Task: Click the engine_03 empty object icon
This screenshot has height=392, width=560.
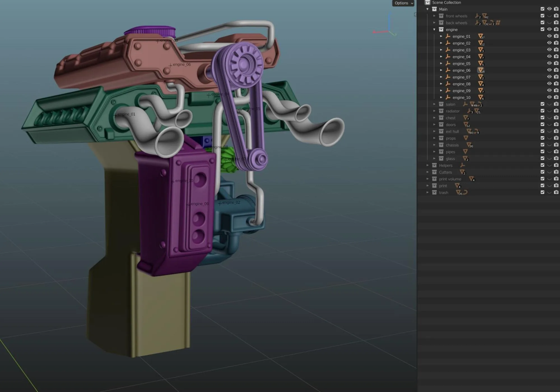Action: coord(448,50)
